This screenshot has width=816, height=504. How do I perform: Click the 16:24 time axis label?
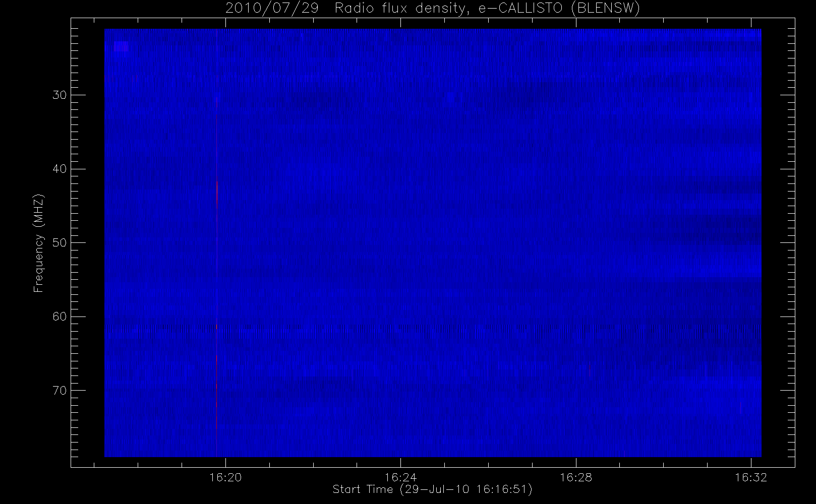[400, 477]
